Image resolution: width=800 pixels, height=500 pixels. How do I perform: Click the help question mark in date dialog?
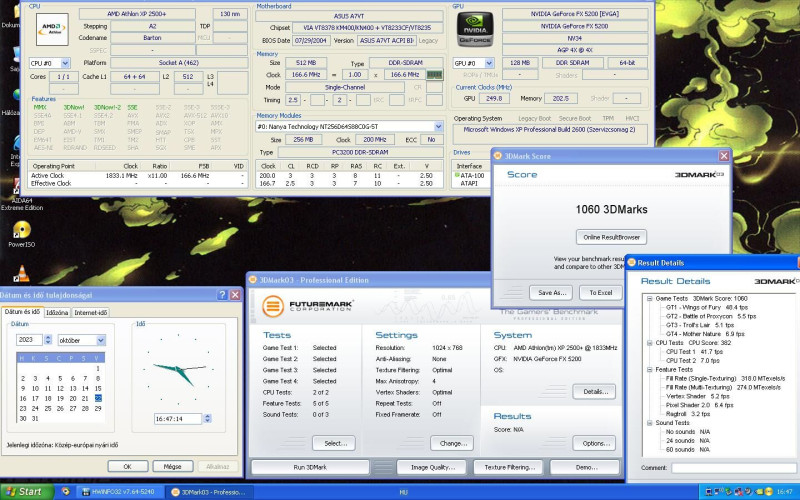point(222,295)
